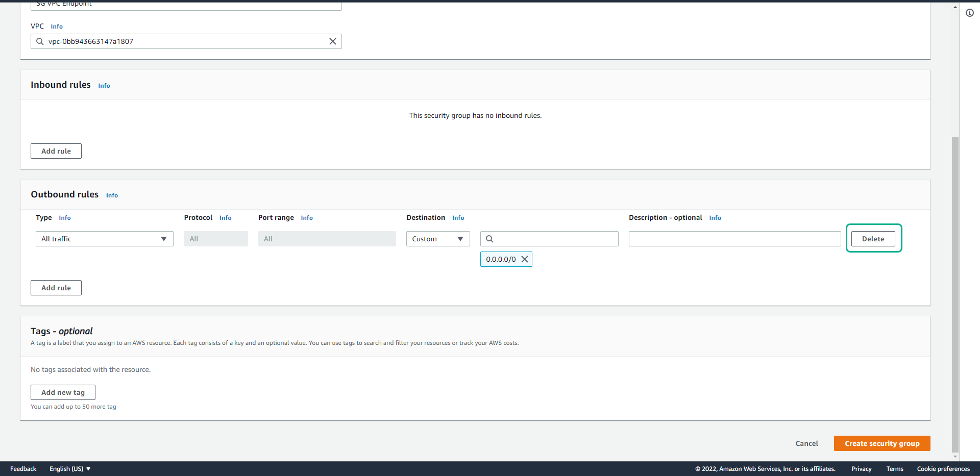Open Info link beside Port range
The width and height of the screenshot is (980, 476).
tap(307, 218)
